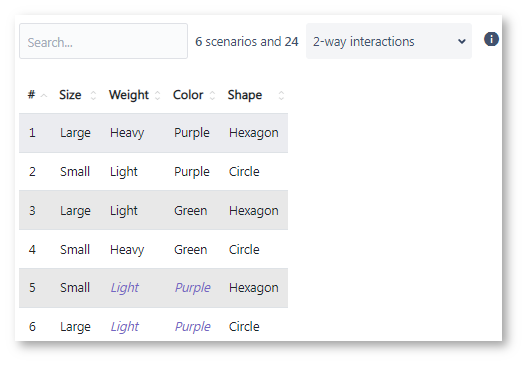This screenshot has height=366, width=527.
Task: Click the Circle cell in row 2
Action: [x=244, y=172]
